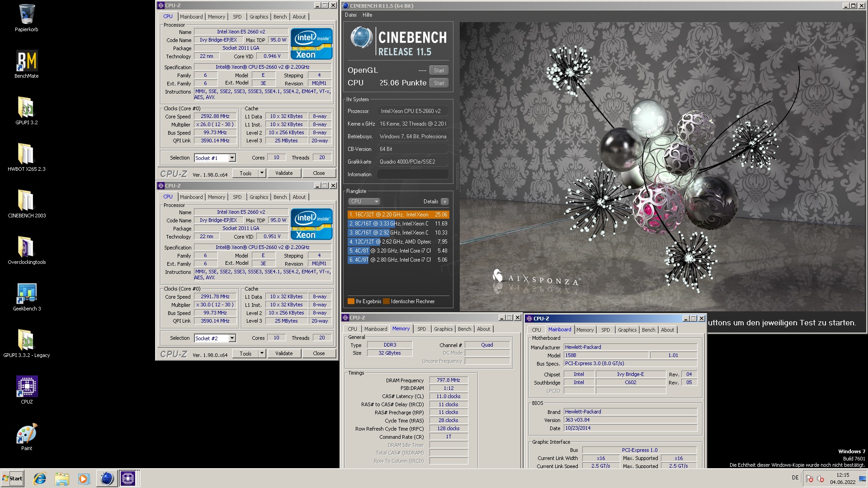The width and height of the screenshot is (868, 488).
Task: Launch the CPUZ desktop icon
Action: (x=27, y=390)
